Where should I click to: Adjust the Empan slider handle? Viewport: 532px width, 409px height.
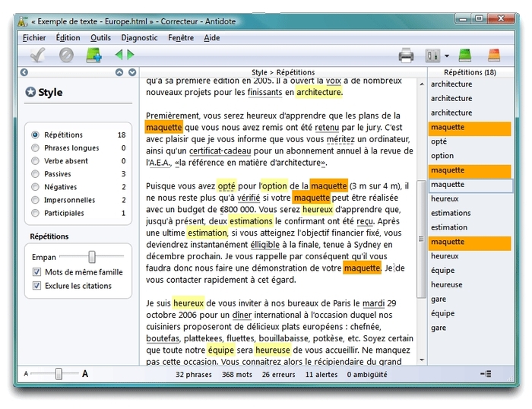tap(92, 257)
